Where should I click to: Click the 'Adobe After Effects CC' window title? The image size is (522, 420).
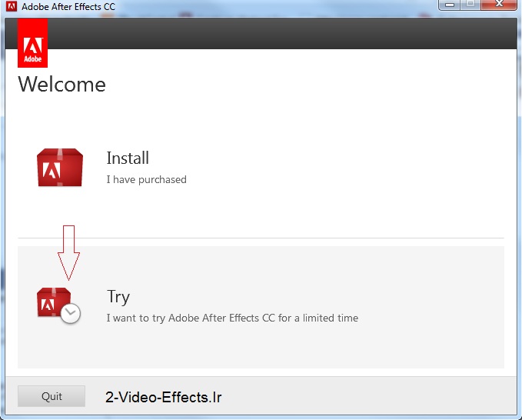coord(68,7)
